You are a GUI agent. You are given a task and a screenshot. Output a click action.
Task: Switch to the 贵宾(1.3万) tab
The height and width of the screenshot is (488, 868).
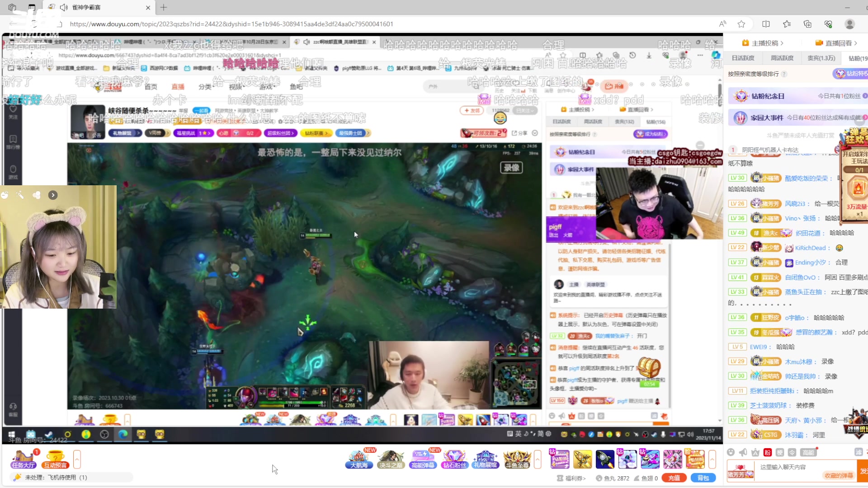[821, 58]
